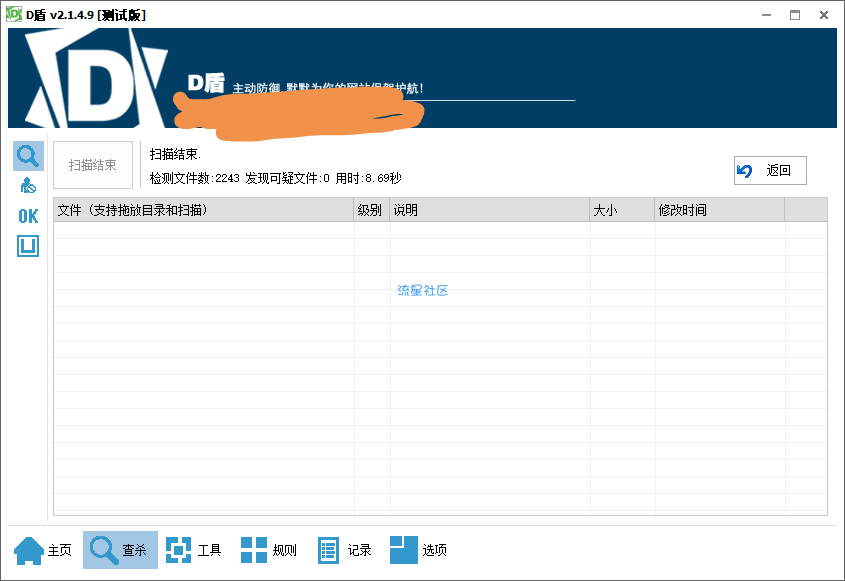
Task: Go to 主页 home tab
Action: 43,550
